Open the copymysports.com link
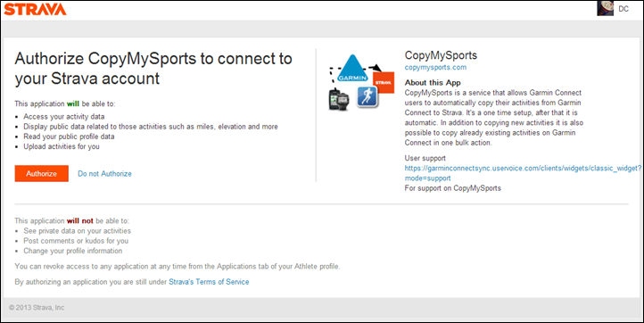The image size is (644, 323). point(435,68)
